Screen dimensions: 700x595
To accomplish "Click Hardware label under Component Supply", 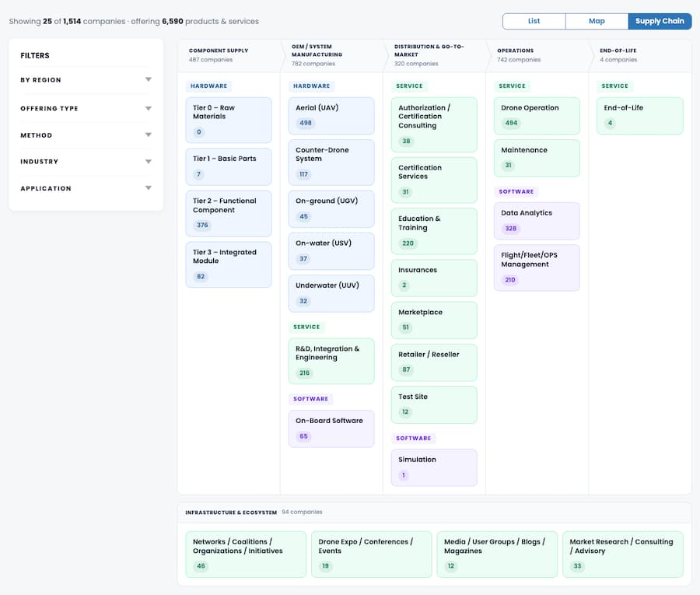I will click(208, 86).
